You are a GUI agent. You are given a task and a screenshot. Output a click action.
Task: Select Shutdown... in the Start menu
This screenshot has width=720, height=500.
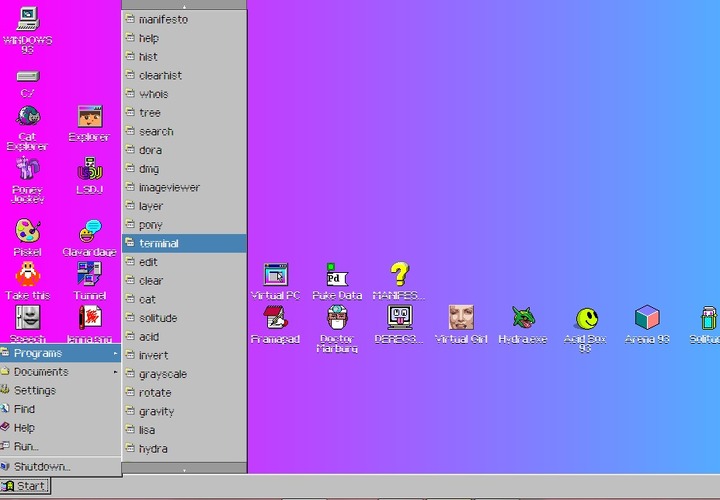61,467
